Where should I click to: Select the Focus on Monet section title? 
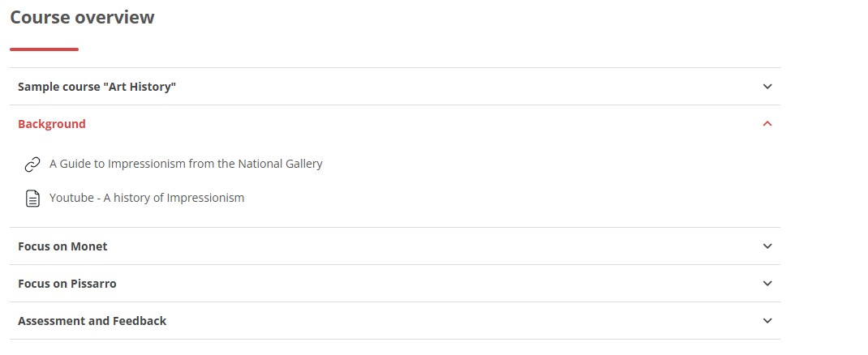pyautogui.click(x=62, y=246)
